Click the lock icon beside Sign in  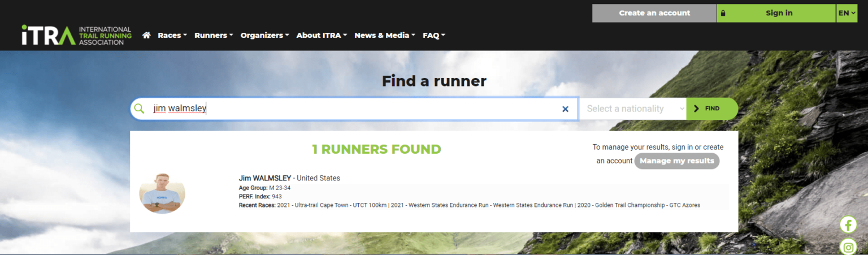coord(723,13)
